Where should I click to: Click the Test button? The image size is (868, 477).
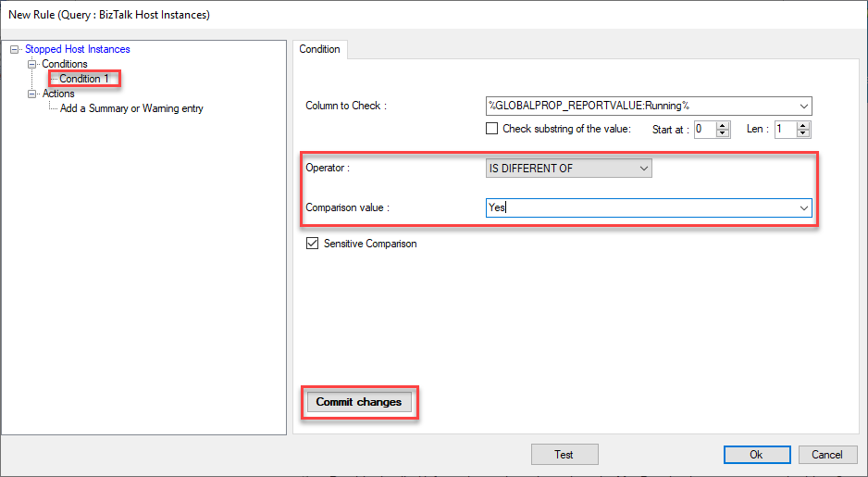[x=564, y=454]
